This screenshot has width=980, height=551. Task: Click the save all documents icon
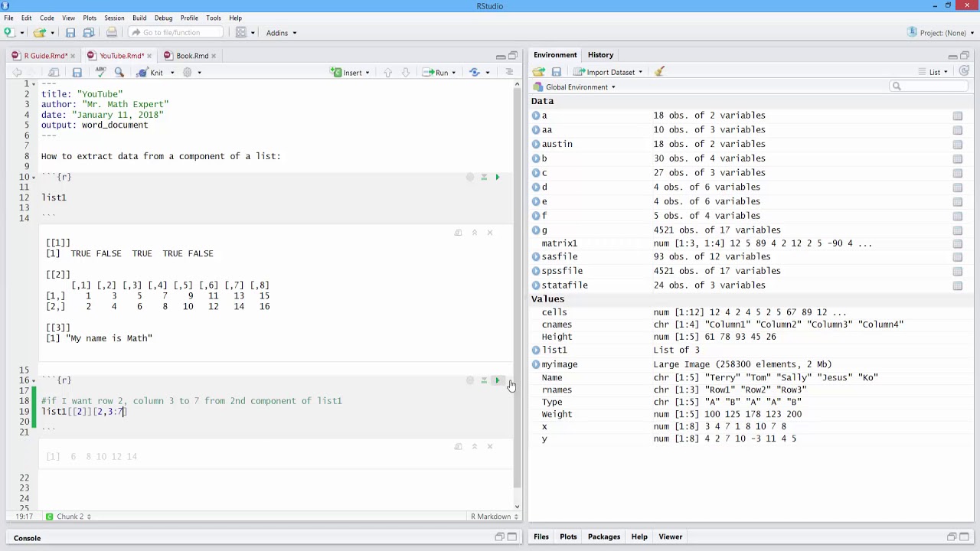89,32
